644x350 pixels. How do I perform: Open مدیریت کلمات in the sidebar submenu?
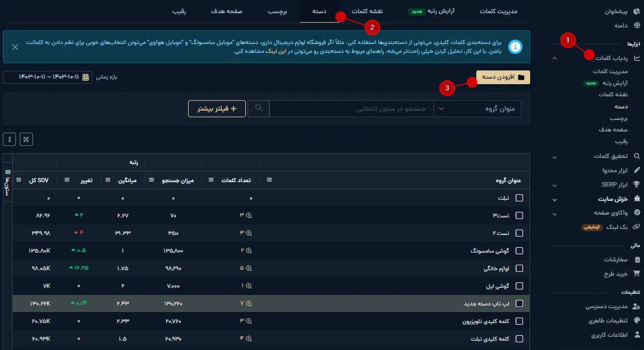point(610,72)
